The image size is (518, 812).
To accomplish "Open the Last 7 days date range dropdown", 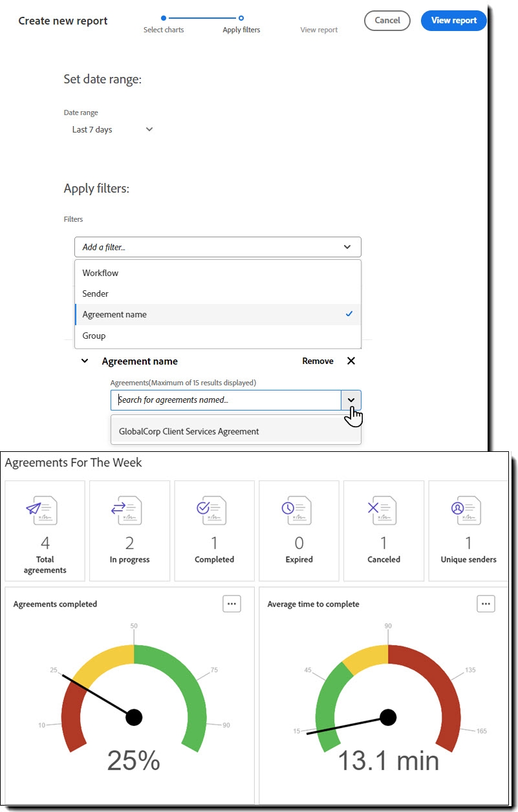I will 113,129.
